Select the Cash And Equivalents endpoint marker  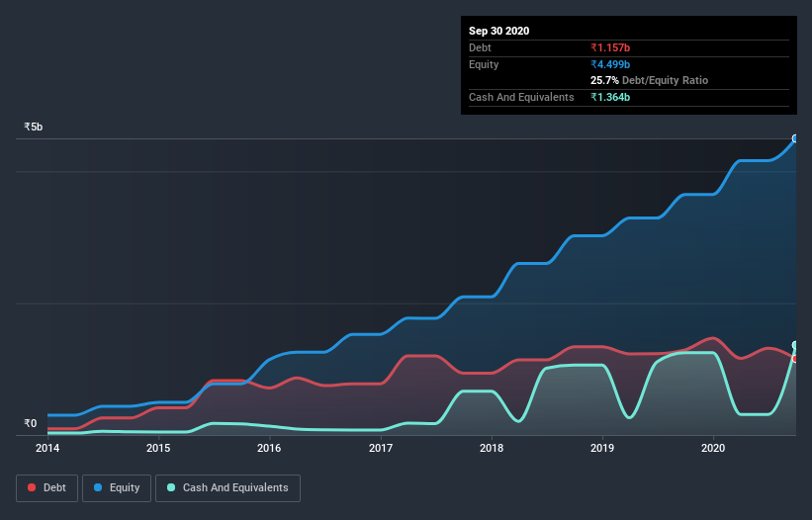tap(795, 345)
